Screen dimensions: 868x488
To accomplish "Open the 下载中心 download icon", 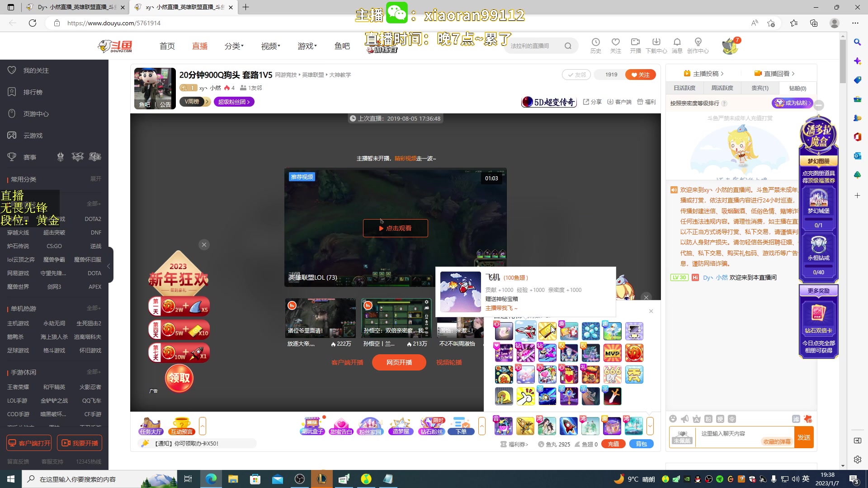I will 656,46.
